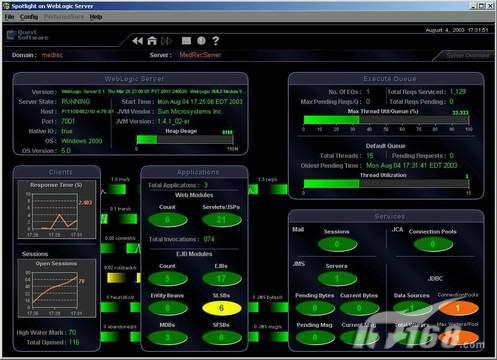This screenshot has width=497, height=360.
Task: Open the Response Time chart
Action: 57,210
